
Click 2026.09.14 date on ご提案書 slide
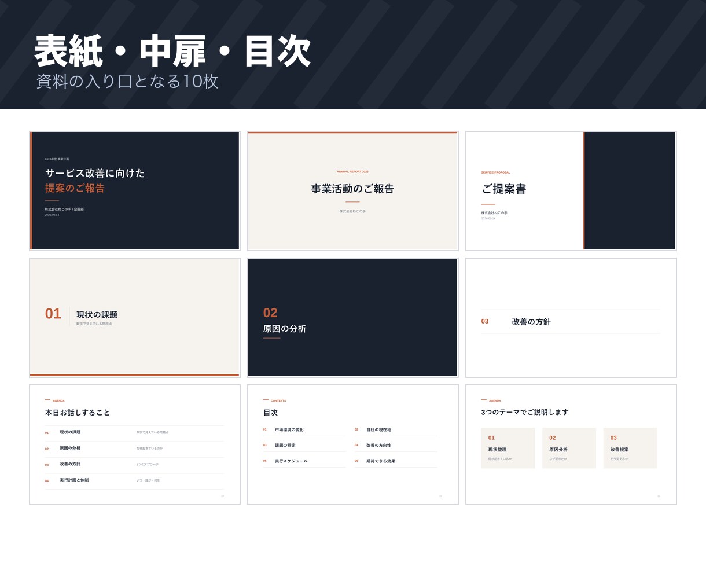pyautogui.click(x=488, y=219)
